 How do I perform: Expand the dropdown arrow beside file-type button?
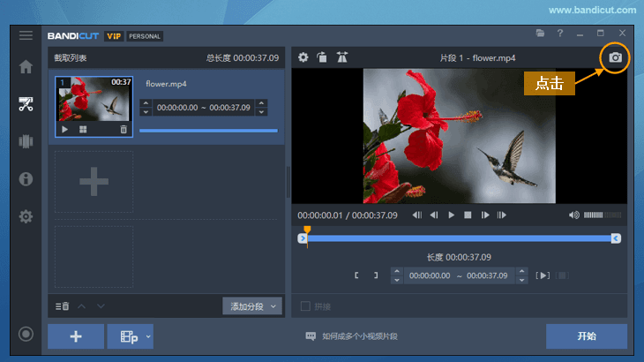pyautogui.click(x=148, y=336)
